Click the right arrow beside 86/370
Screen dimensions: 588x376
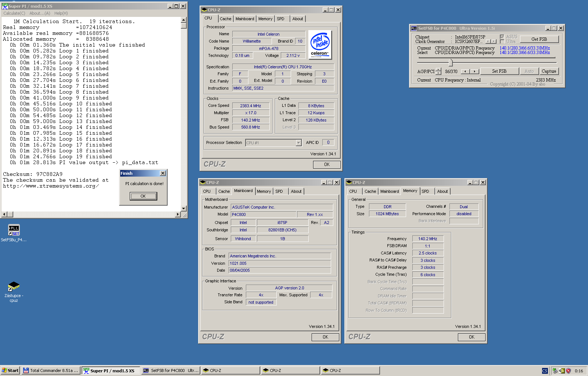[474, 72]
